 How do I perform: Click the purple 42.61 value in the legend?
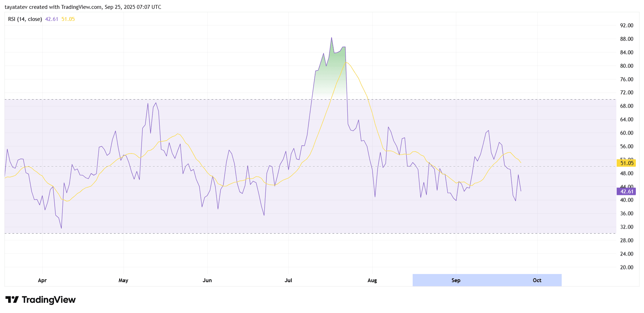(x=51, y=19)
